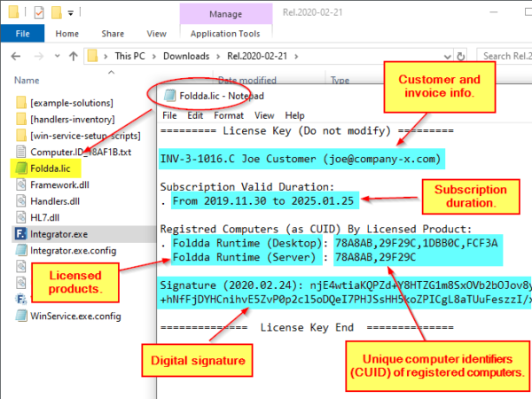Select the HL7.dll file icon
532x399 pixels.
[x=20, y=217]
